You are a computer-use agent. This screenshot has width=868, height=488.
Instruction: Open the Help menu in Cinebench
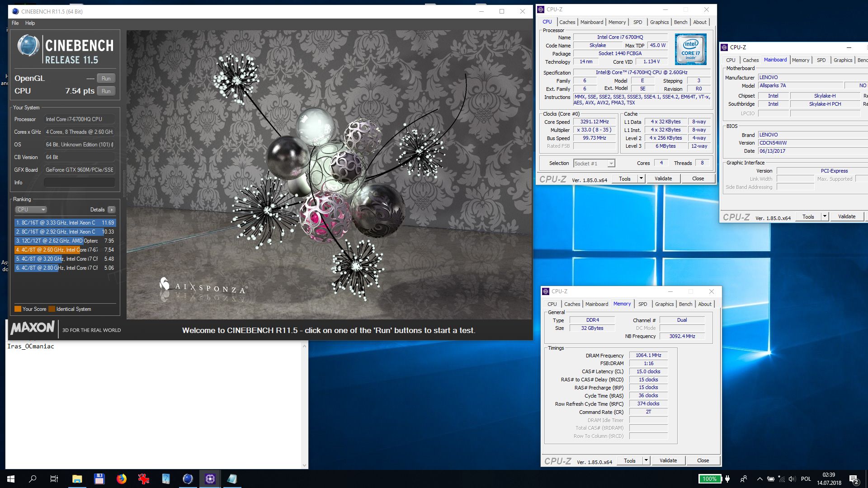(x=30, y=23)
